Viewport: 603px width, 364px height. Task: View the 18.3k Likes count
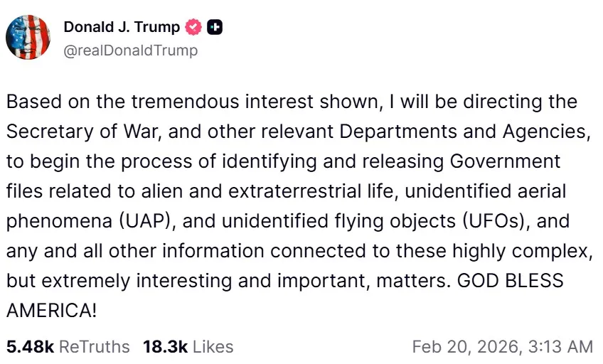(165, 346)
